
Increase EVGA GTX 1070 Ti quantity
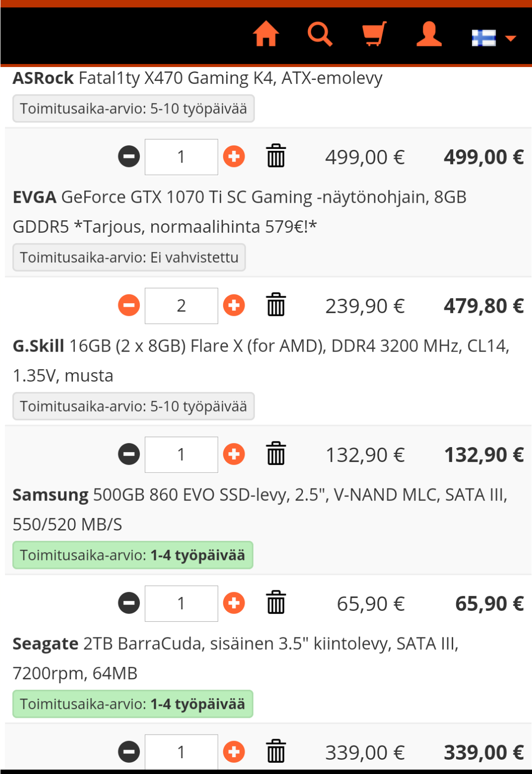coord(234,306)
